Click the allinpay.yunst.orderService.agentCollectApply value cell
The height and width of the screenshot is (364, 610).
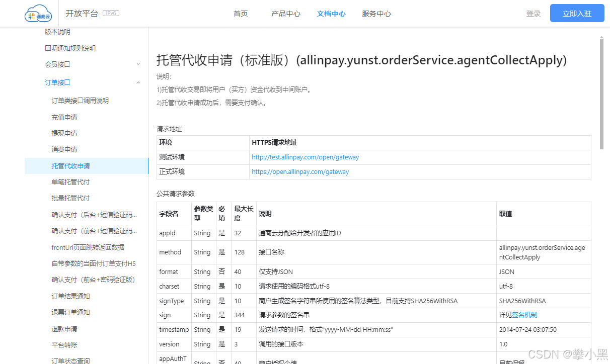click(x=544, y=252)
